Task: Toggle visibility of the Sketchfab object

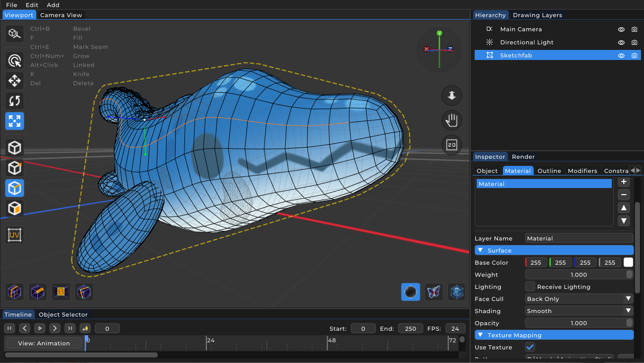Action: coord(621,55)
